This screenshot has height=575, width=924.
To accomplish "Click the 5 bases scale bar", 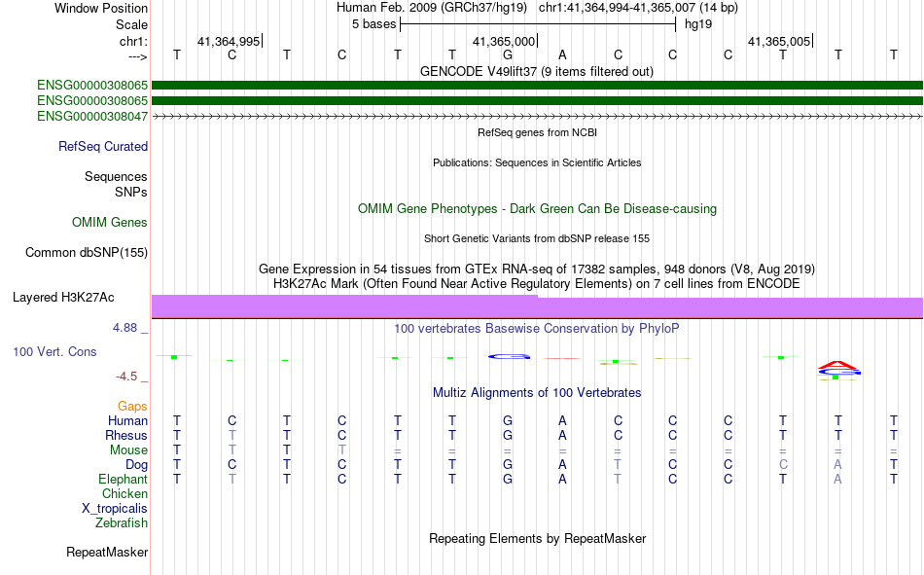I will [x=538, y=24].
